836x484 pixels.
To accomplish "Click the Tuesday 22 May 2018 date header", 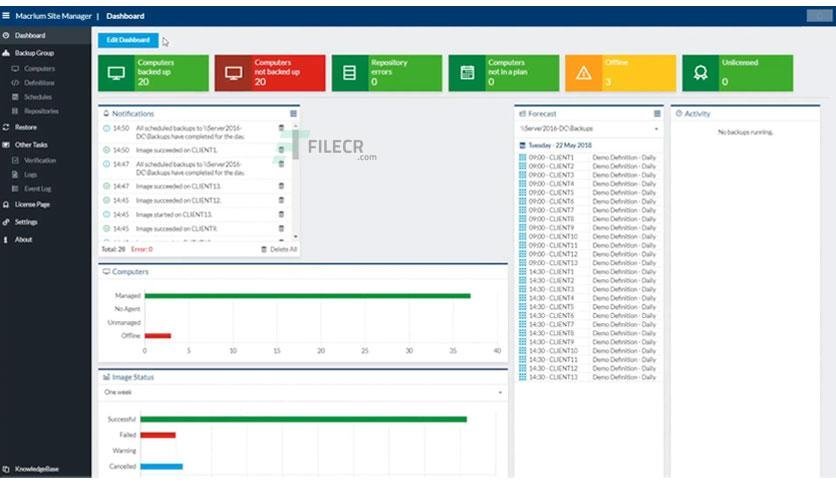I will (x=560, y=146).
